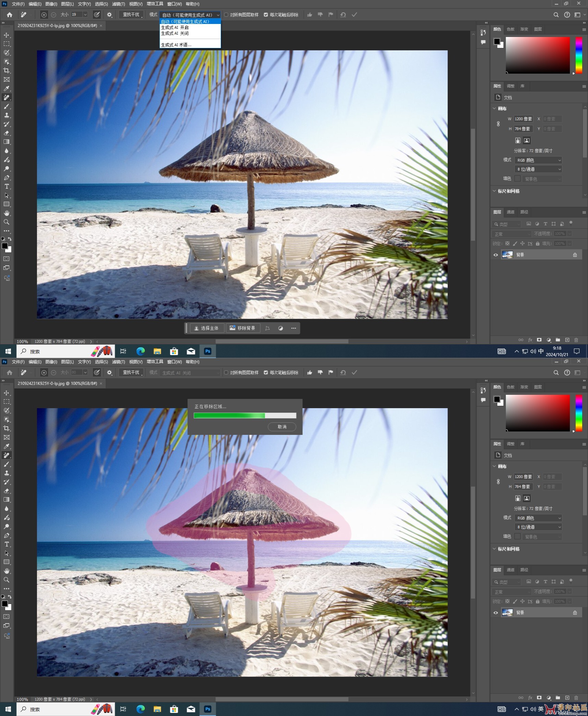Viewport: 588px width, 716px height.
Task: Open the search magnifier in top window options bar
Action: click(x=556, y=15)
